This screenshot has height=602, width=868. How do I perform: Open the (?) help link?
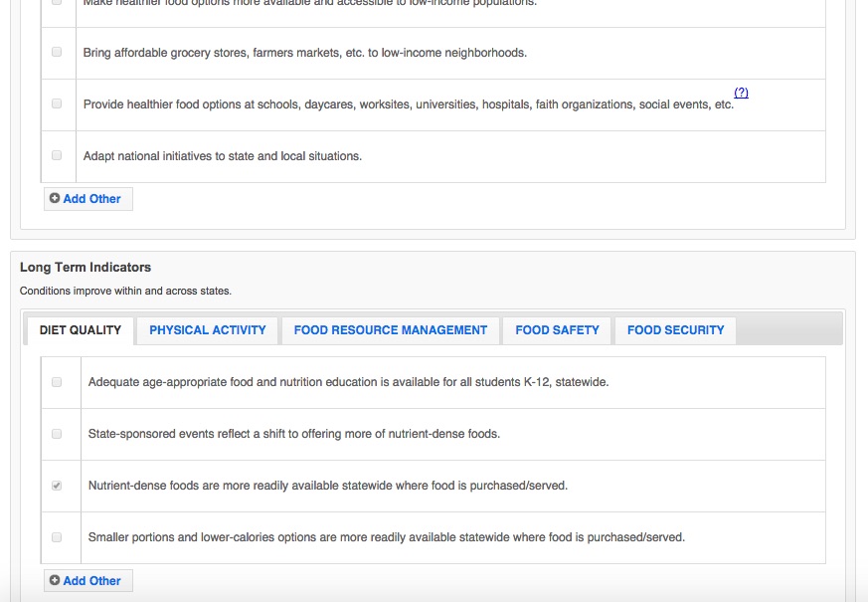741,93
